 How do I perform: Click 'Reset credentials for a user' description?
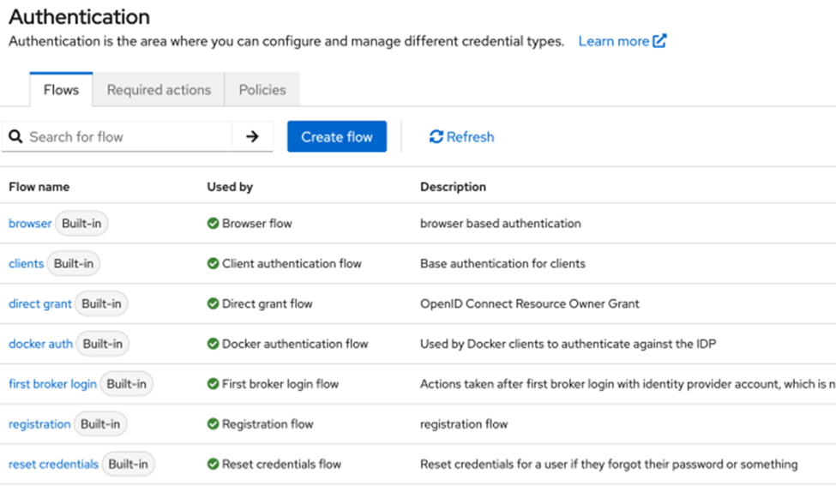tap(609, 464)
